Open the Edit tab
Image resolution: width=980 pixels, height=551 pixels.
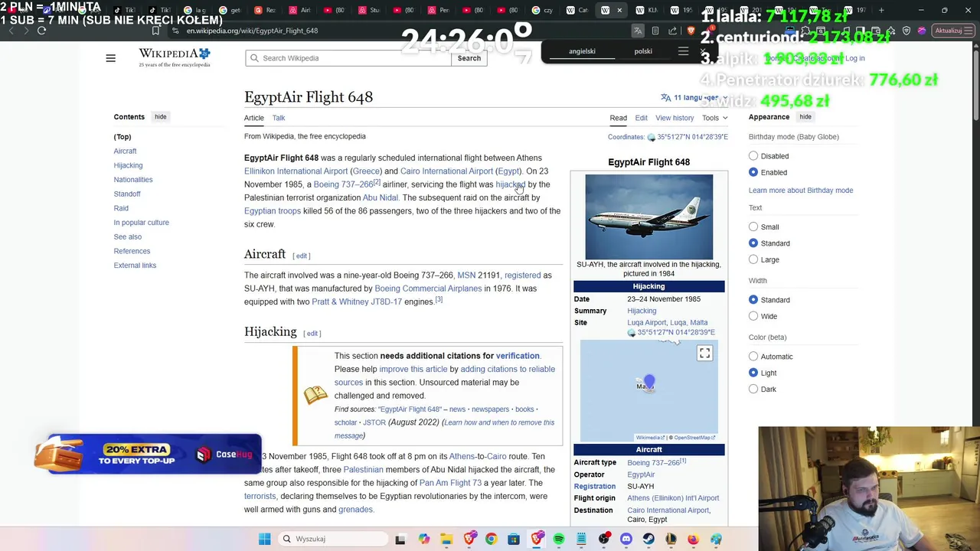pyautogui.click(x=641, y=118)
